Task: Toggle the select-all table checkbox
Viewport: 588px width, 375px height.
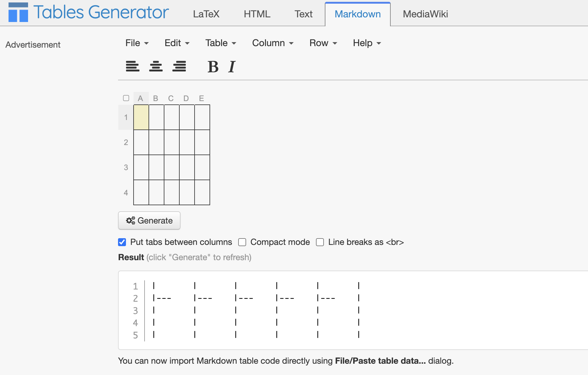Action: [x=126, y=98]
